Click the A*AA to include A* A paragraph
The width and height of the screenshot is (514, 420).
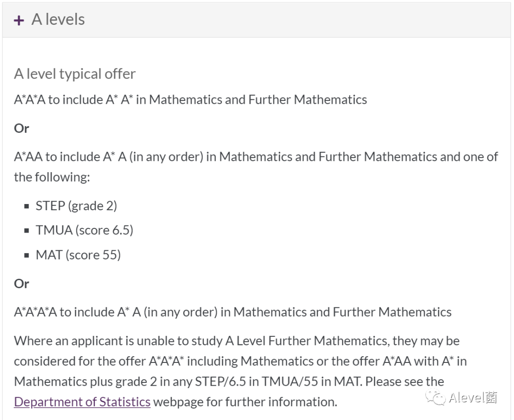pyautogui.click(x=256, y=167)
